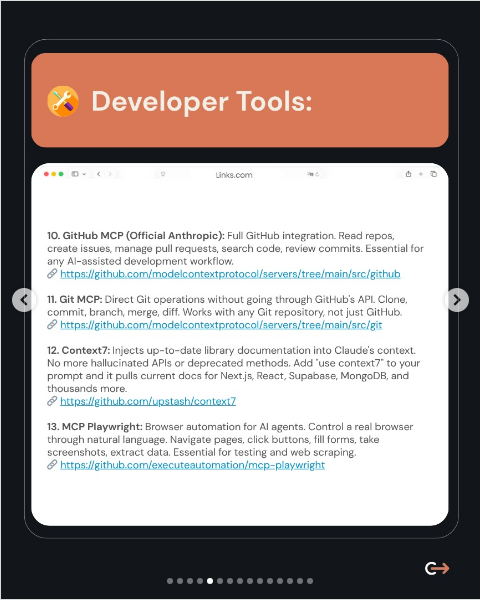
Task: Reload the page with refresh icon
Action: [317, 174]
